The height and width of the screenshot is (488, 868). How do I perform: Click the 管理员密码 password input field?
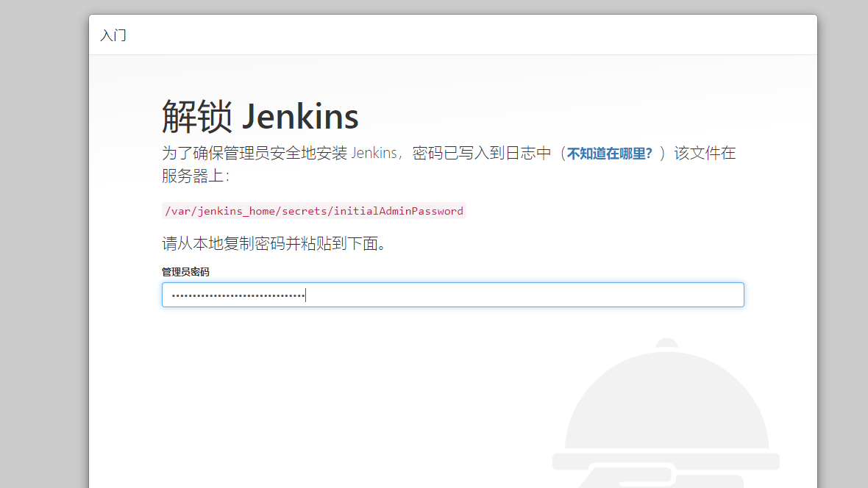(453, 295)
